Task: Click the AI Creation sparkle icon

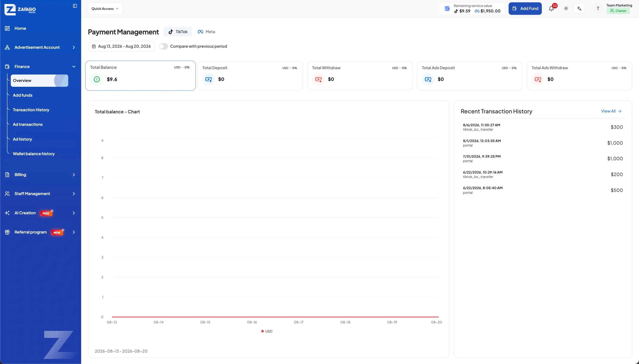Action: click(7, 213)
